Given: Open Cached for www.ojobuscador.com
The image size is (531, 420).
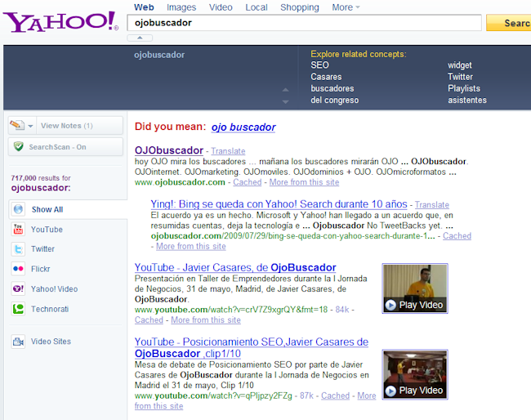Looking at the screenshot, I should point(248,182).
